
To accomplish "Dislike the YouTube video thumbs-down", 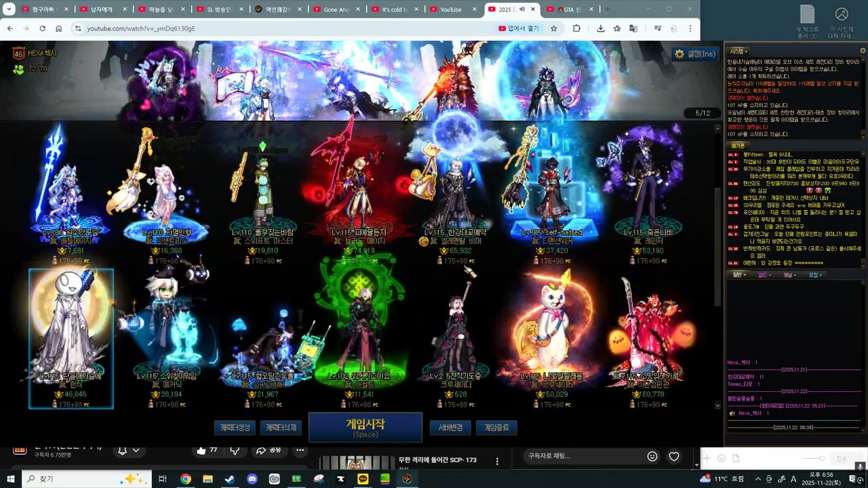I will 235,450.
